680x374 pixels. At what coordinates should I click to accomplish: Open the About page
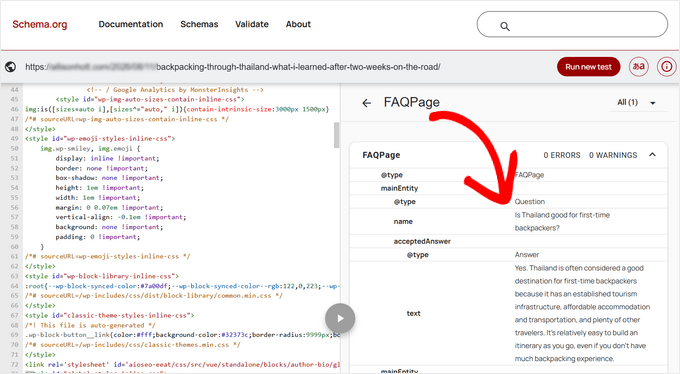pyautogui.click(x=298, y=24)
